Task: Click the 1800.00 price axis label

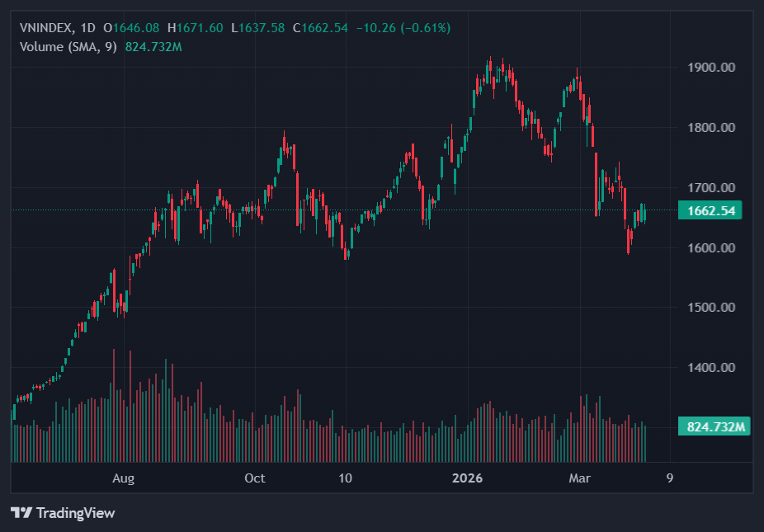Action: [x=710, y=128]
